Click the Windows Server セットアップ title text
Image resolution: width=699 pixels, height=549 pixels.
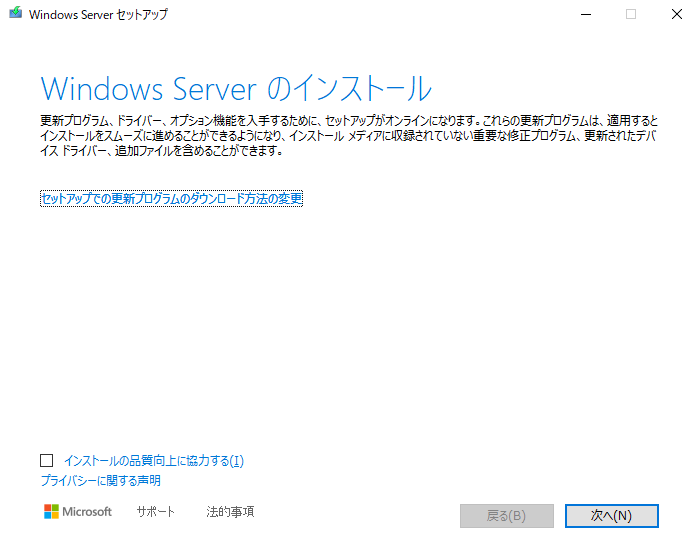(x=99, y=15)
